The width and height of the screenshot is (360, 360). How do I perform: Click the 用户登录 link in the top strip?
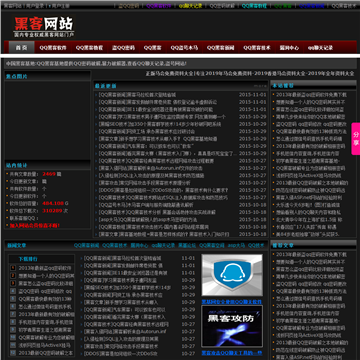tap(36, 6)
